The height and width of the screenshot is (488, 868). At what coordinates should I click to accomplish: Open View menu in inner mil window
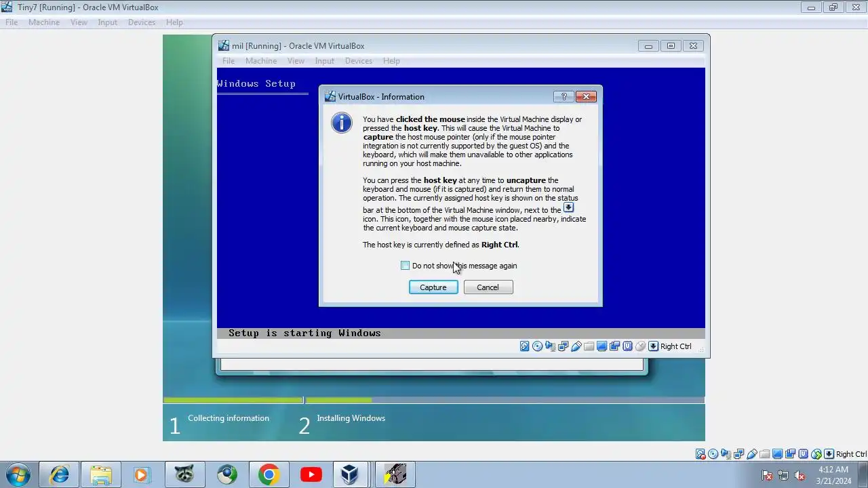point(296,61)
